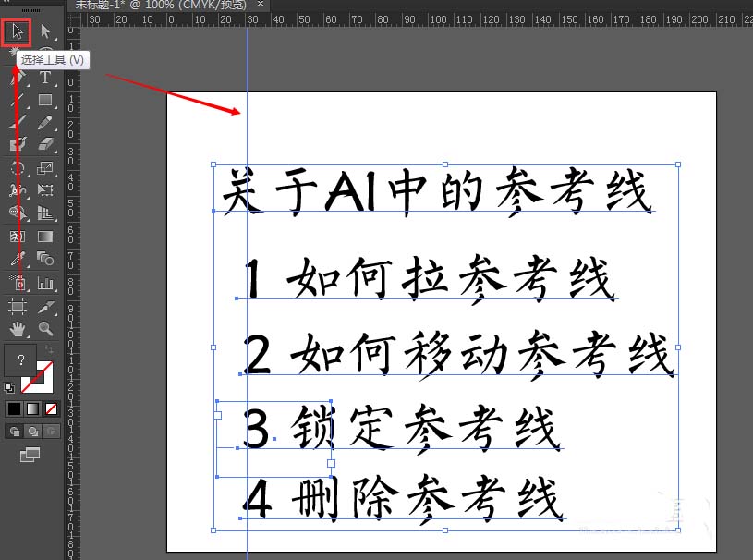753x560 pixels.
Task: Select the Artboard tool
Action: [x=18, y=307]
